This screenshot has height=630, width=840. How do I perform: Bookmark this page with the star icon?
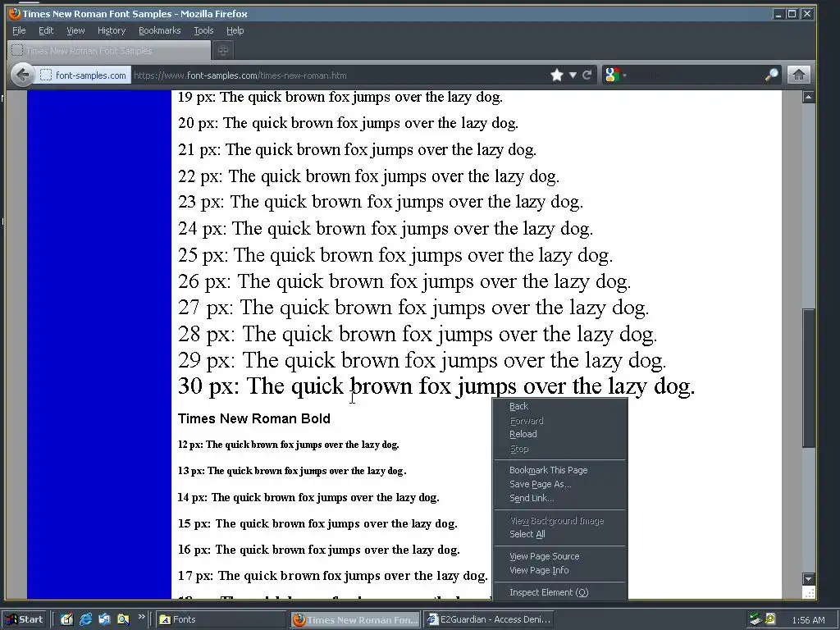pos(557,75)
